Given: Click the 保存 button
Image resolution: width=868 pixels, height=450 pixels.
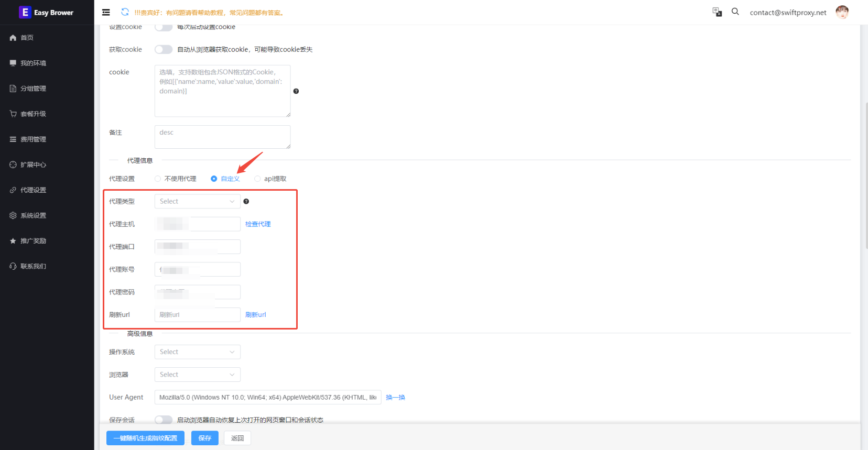Looking at the screenshot, I should point(204,438).
